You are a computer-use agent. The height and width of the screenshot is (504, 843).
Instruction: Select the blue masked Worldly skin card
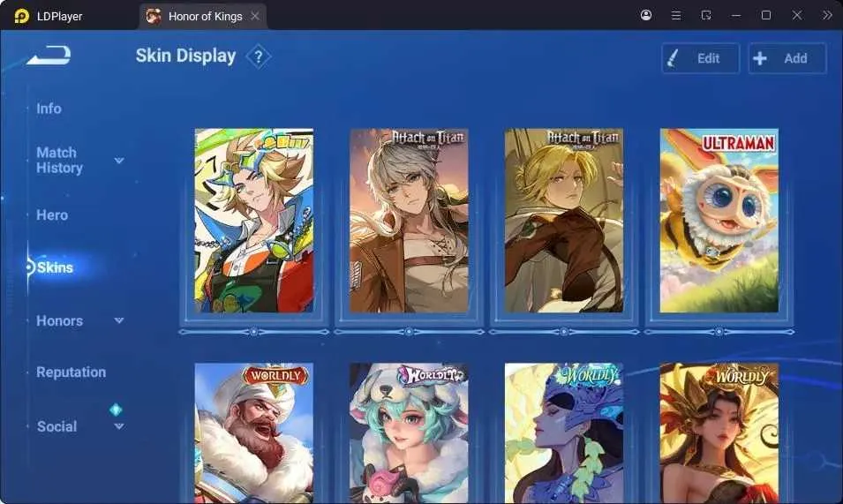click(563, 433)
